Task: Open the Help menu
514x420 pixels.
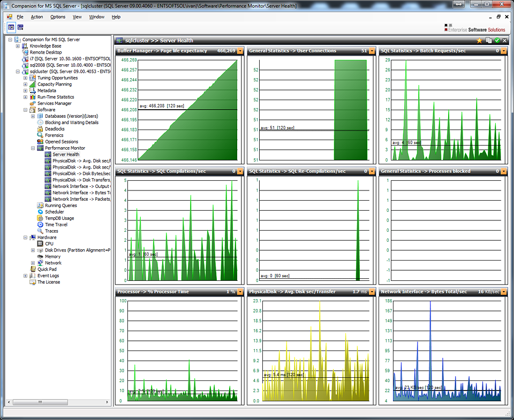Action: [116, 17]
